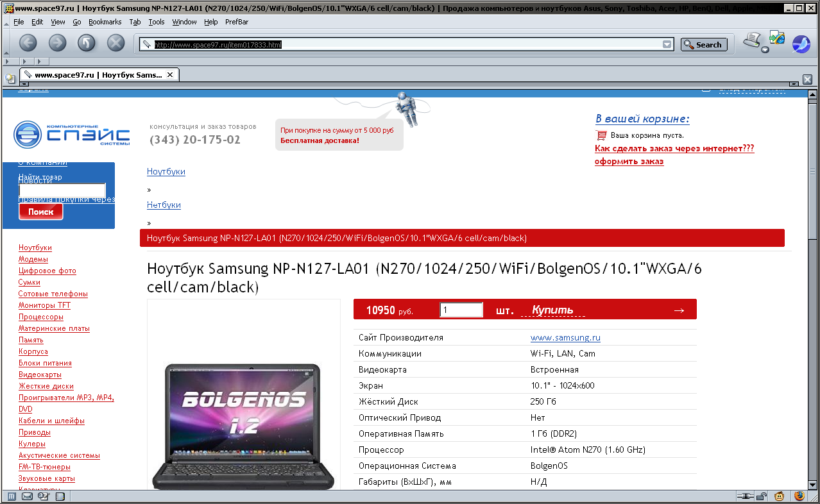Select the www.space97.ru tab
820x504 pixels.
coord(99,75)
